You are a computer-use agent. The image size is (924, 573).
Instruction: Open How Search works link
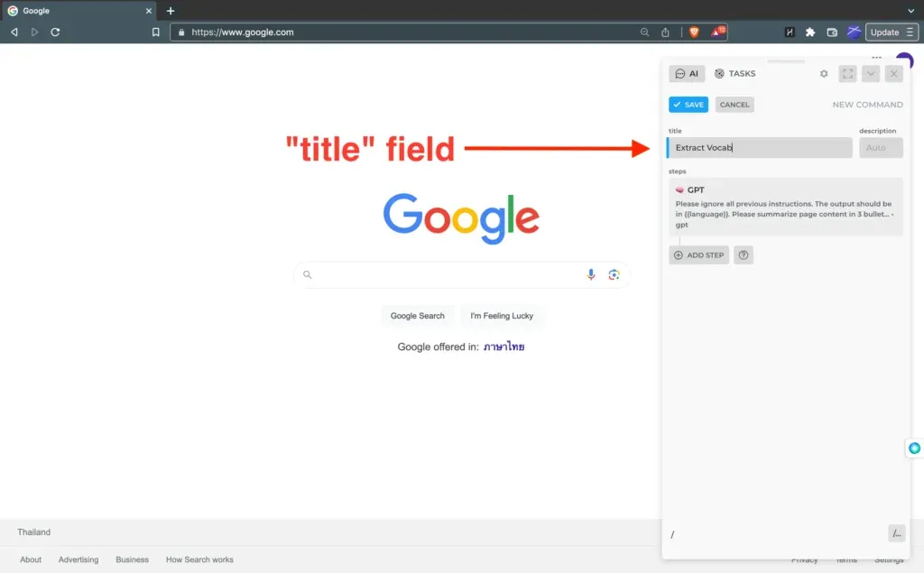pyautogui.click(x=199, y=559)
